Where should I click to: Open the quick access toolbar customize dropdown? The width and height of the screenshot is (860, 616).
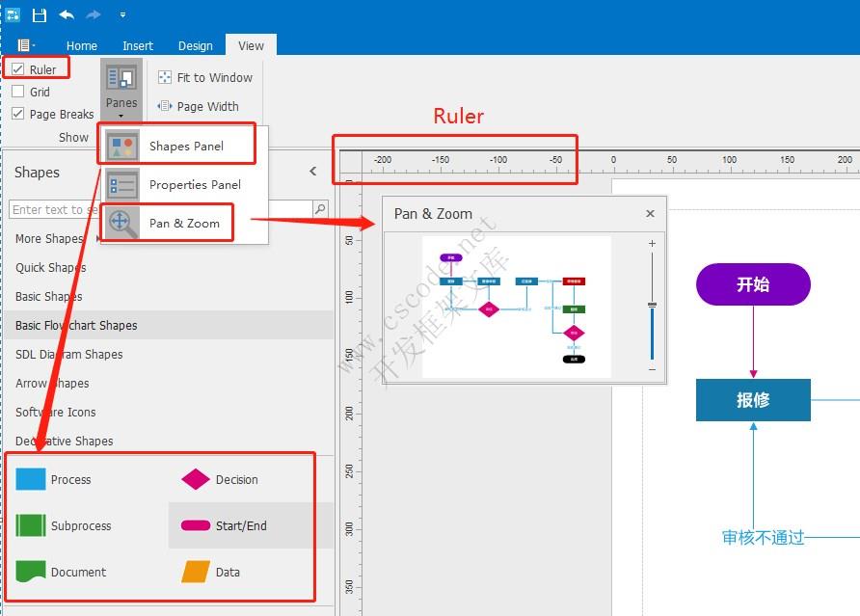(x=122, y=14)
